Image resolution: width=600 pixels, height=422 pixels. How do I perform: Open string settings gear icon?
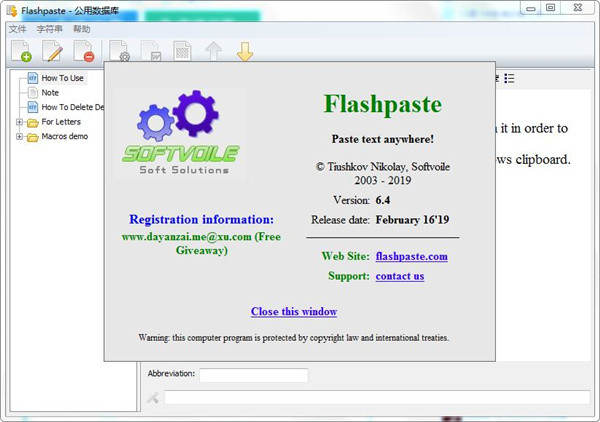pos(119,51)
